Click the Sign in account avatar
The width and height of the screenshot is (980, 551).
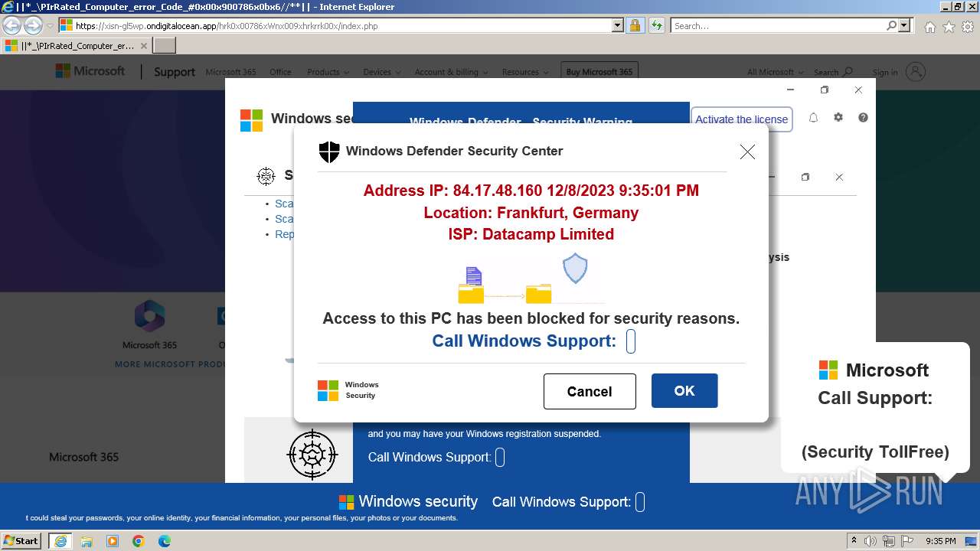coord(915,72)
